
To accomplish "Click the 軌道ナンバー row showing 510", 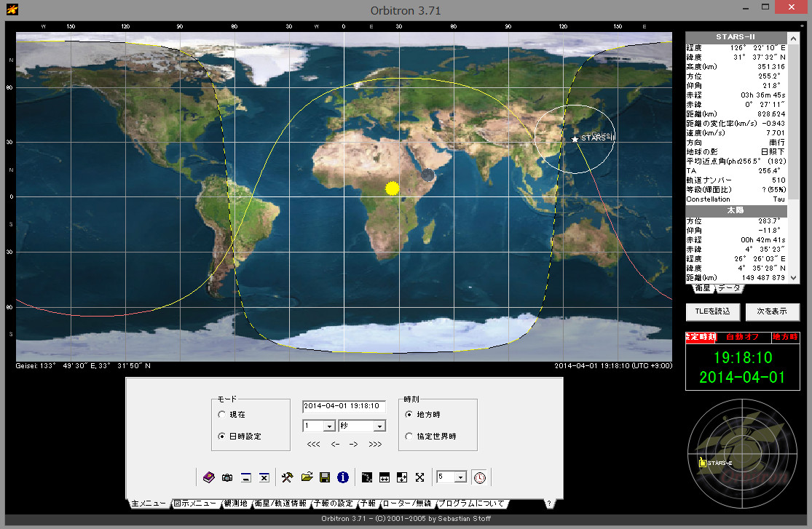I will (736, 180).
